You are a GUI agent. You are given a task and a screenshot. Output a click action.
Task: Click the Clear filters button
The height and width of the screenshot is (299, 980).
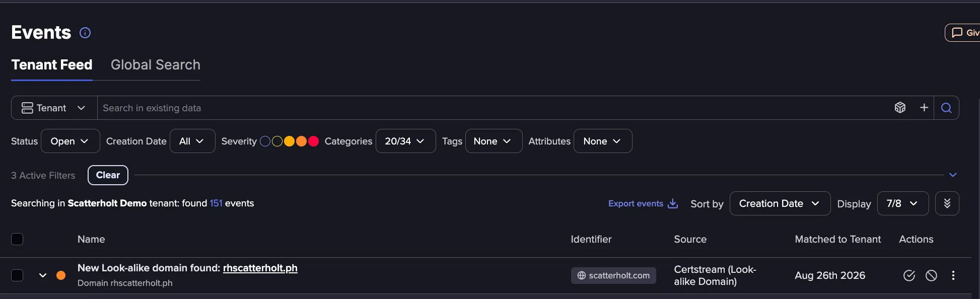coord(108,175)
